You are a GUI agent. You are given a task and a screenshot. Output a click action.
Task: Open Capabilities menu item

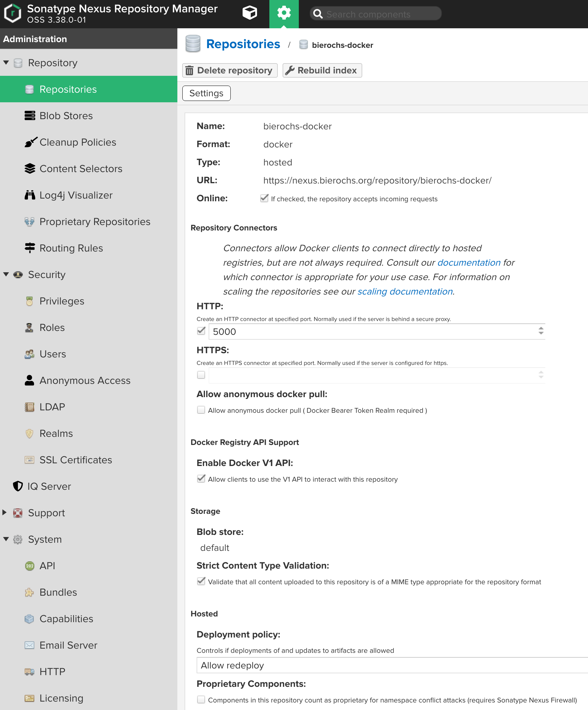[x=88, y=619]
